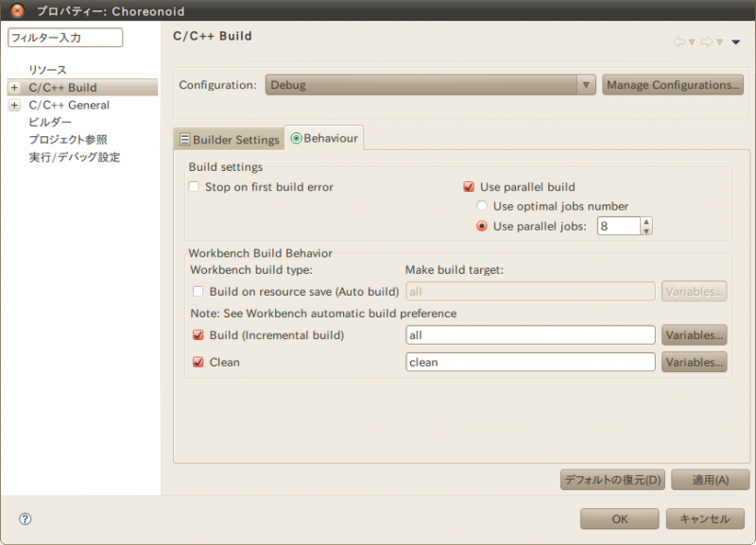Select the Behaviour tab
The width and height of the screenshot is (756, 545).
tap(324, 138)
